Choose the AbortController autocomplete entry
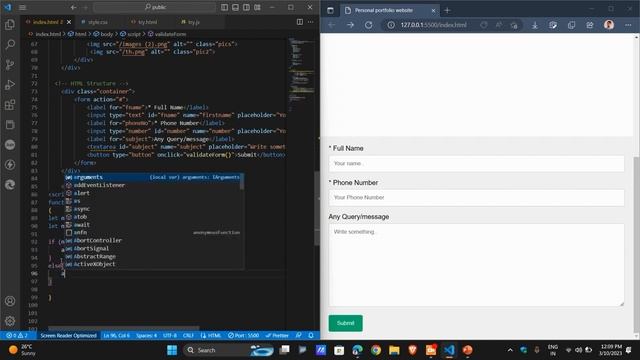 154,240
